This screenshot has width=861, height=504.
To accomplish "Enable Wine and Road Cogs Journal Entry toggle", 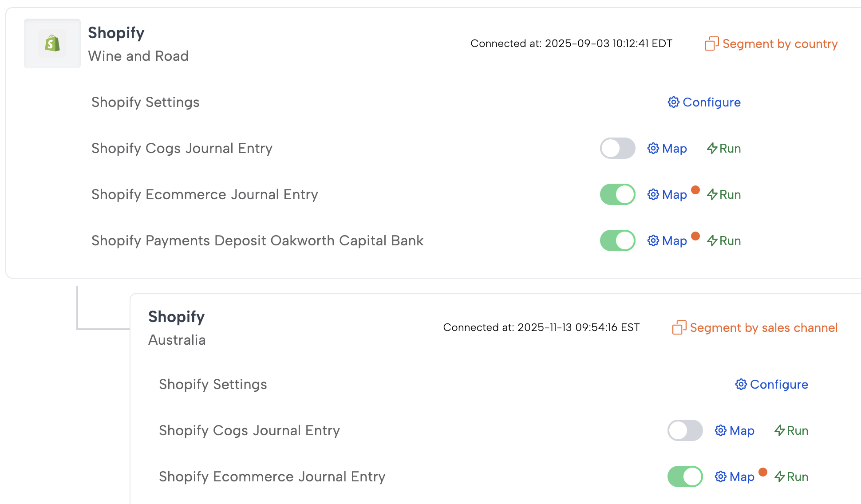I will 617,149.
